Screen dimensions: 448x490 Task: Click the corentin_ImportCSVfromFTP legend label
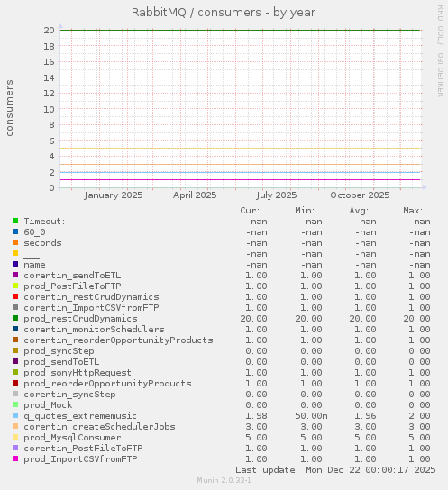tap(91, 308)
